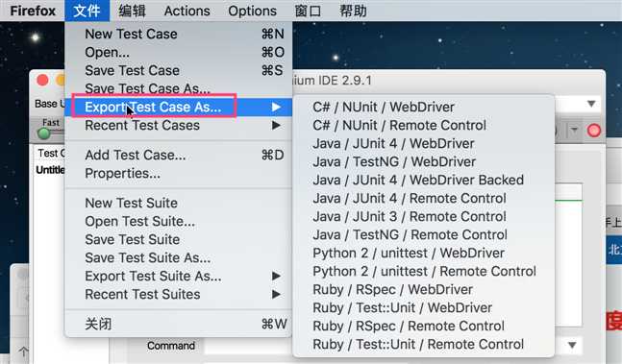This screenshot has height=364, width=622.
Task: Expand the Export Test Suite As submenu
Action: click(276, 276)
